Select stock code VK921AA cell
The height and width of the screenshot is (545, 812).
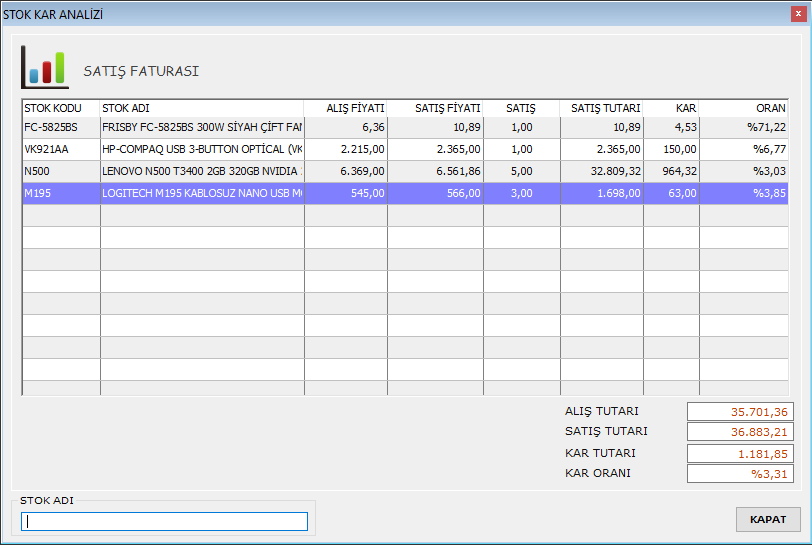coord(61,149)
